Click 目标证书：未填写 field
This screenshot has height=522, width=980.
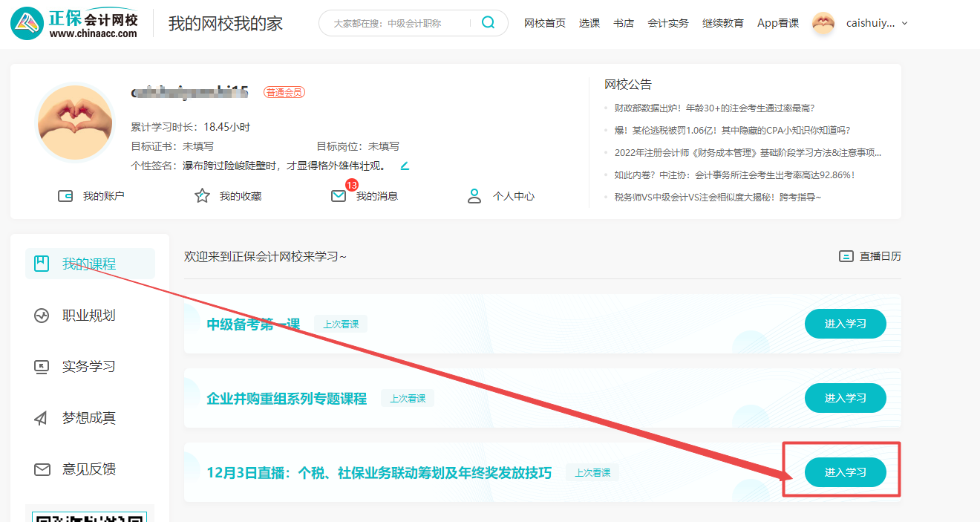coord(172,146)
